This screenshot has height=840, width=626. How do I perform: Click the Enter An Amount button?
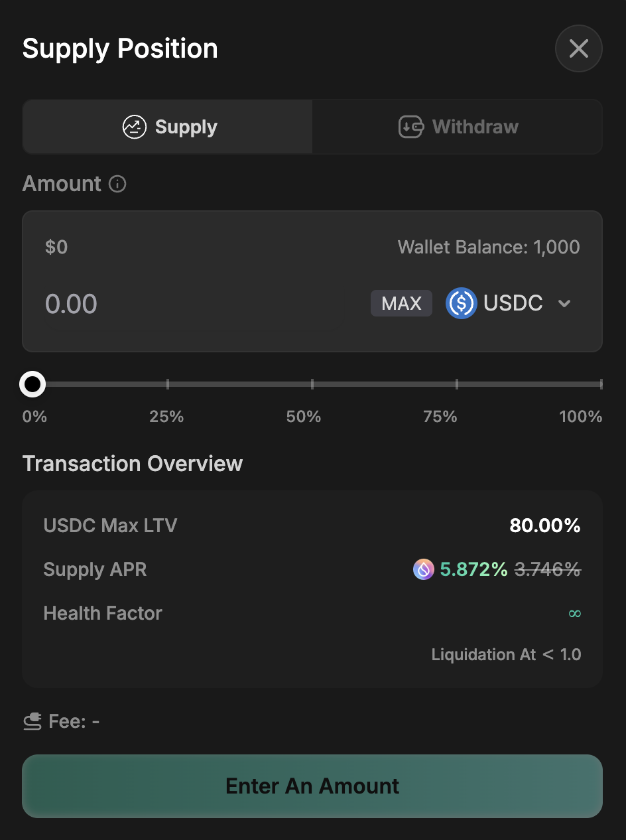(x=312, y=786)
